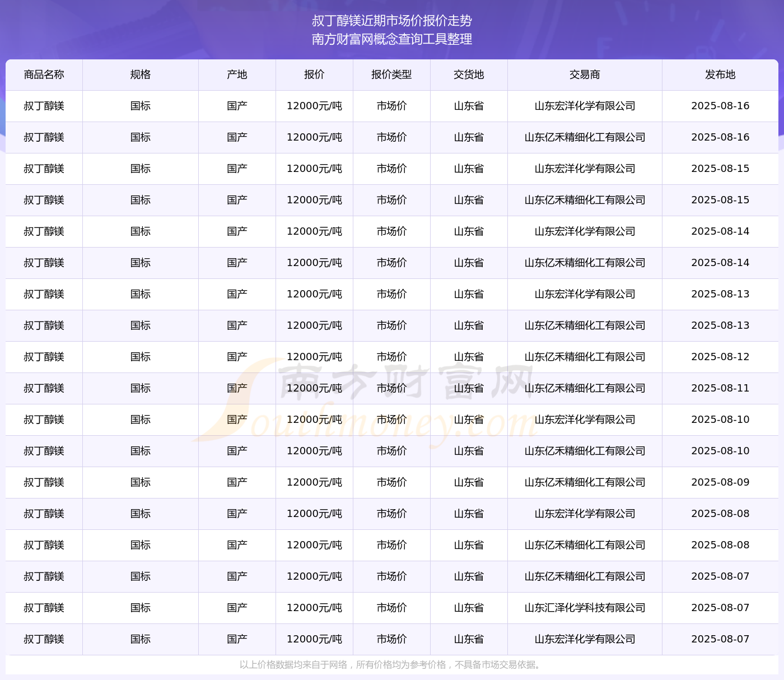The height and width of the screenshot is (680, 784).
Task: Click 山东宏洋化学有限公司 in the first 2025-08-16 row
Action: (585, 106)
